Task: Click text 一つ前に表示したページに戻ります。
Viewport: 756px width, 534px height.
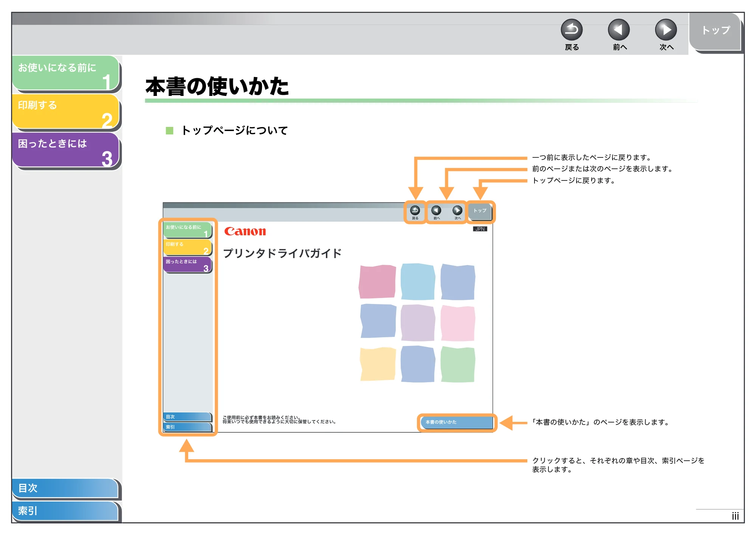Action: point(592,157)
